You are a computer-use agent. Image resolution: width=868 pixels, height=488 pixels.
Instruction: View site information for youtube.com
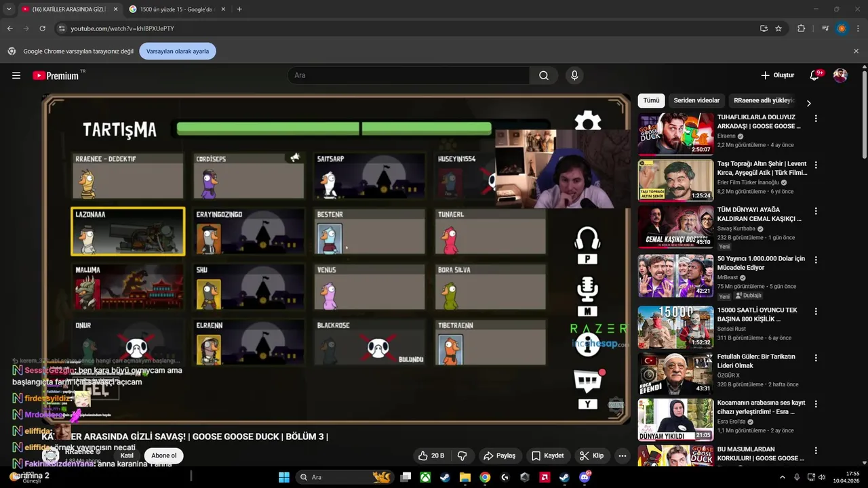(x=62, y=28)
